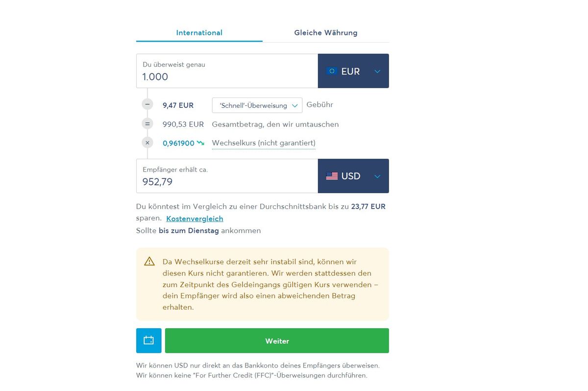Click the warning triangle in the notice box
This screenshot has width=588, height=391.
click(149, 261)
